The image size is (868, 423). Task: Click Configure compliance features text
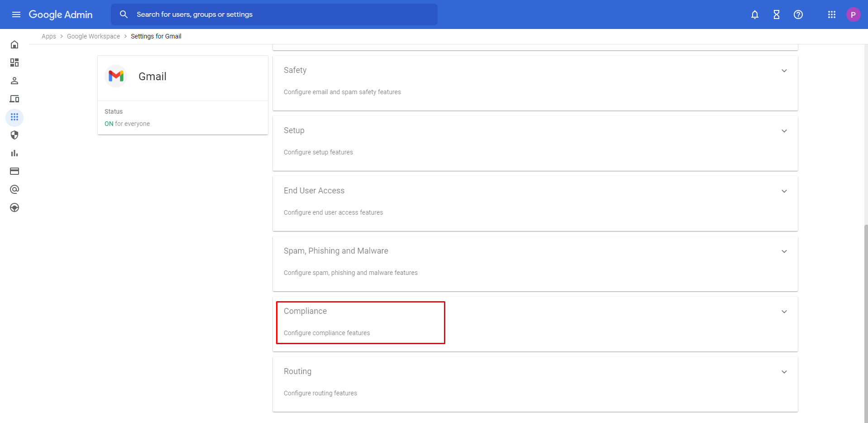tap(327, 333)
